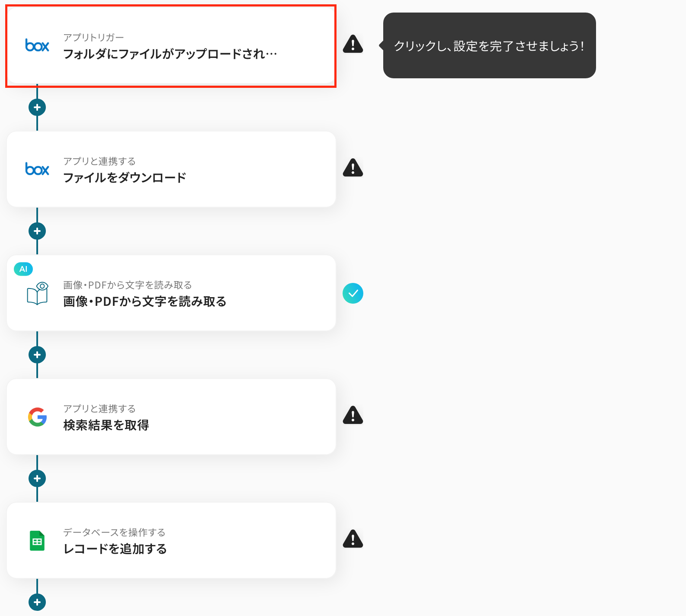686x616 pixels.
Task: Click the Google Sheets icon
Action: (x=37, y=541)
